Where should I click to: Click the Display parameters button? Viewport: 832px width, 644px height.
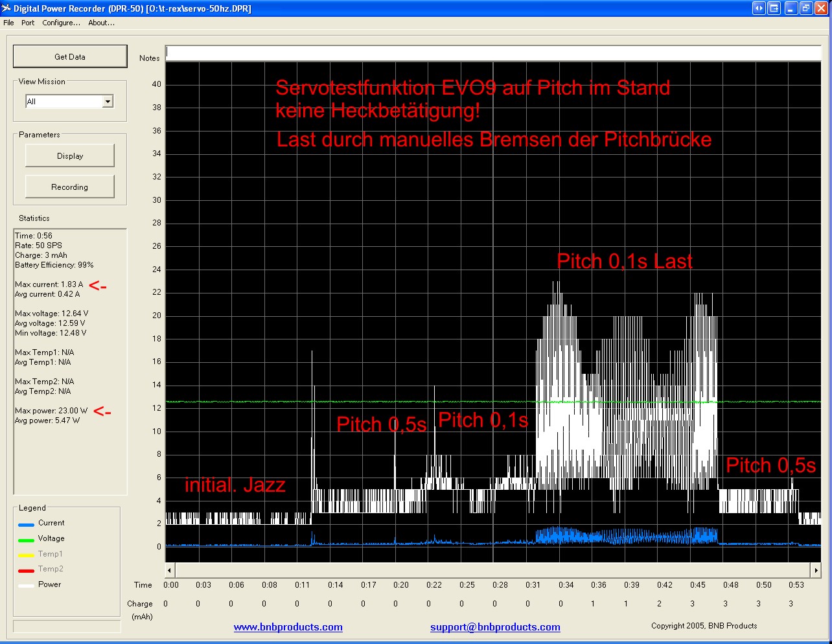[70, 155]
